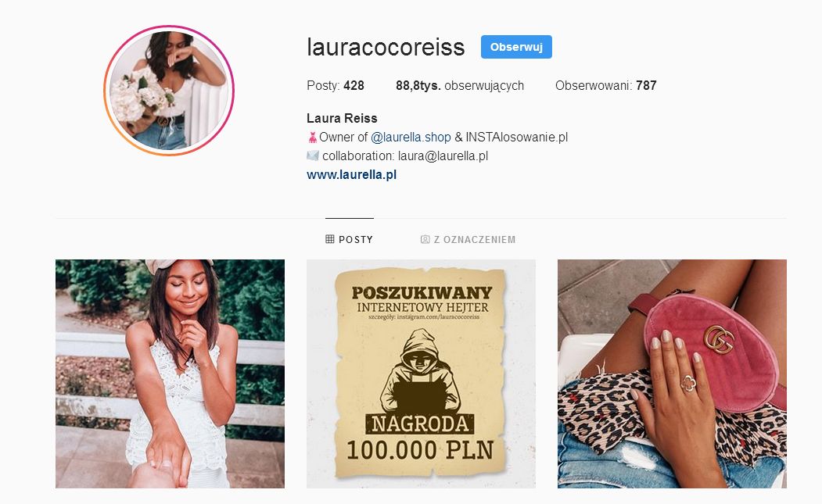Open the pink Gucci belt bag post
The image size is (822, 504).
pyautogui.click(x=672, y=374)
